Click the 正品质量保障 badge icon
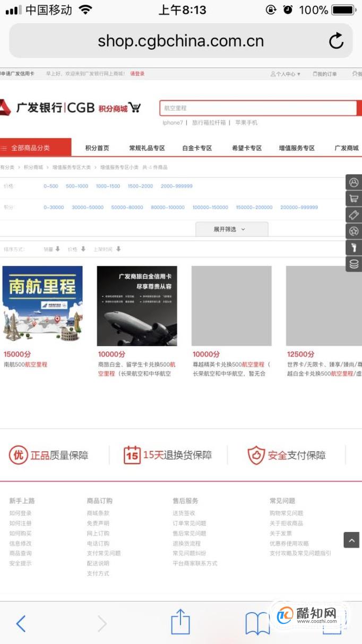 (18, 455)
